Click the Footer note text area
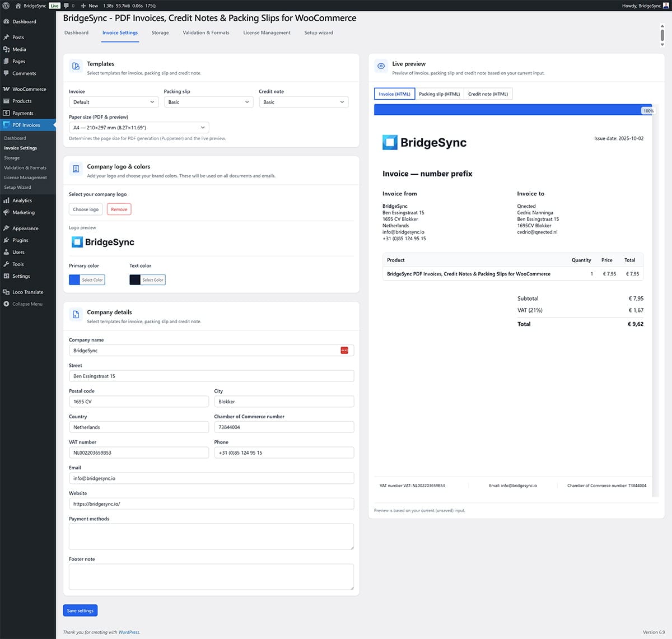The width and height of the screenshot is (672, 639). (211, 577)
